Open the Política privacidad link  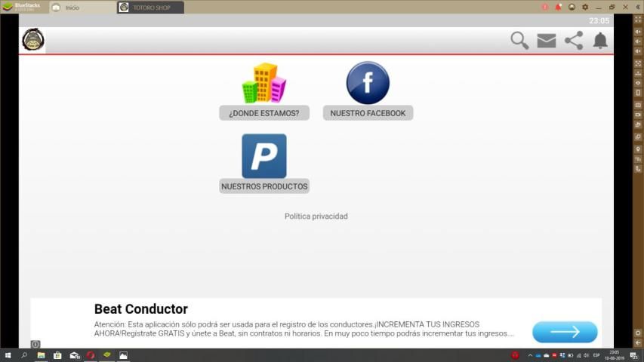(316, 216)
